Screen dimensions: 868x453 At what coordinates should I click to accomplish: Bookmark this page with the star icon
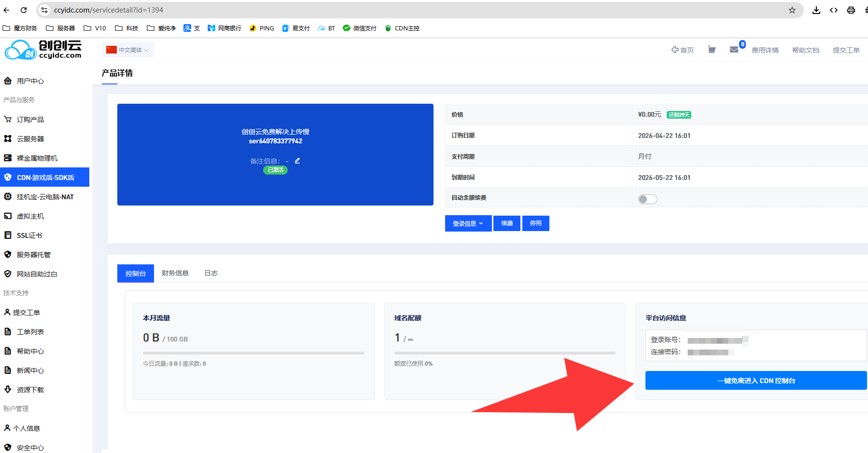[x=792, y=10]
